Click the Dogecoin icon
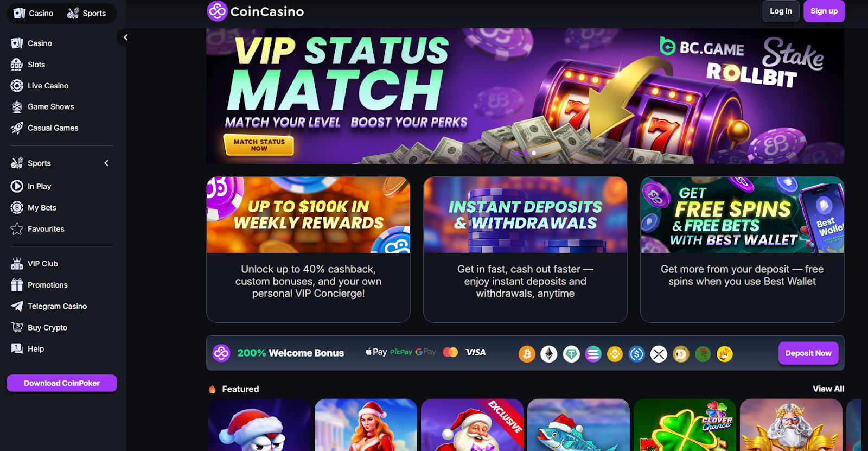Screen dimensions: 868x451 tap(681, 354)
